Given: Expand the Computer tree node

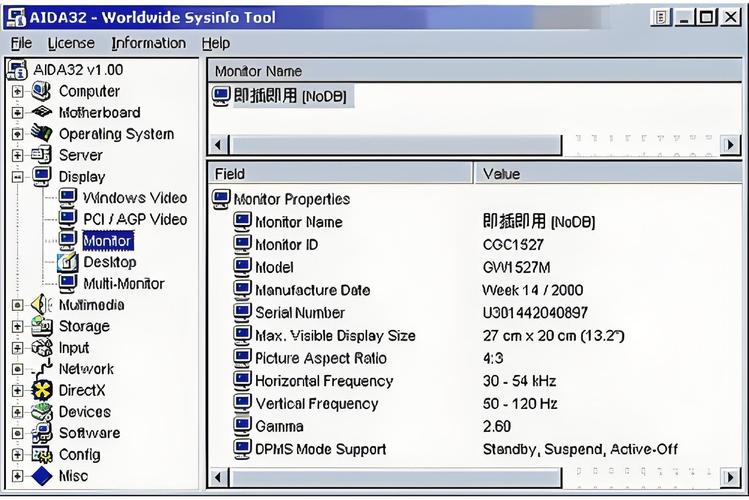Looking at the screenshot, I should (17, 92).
